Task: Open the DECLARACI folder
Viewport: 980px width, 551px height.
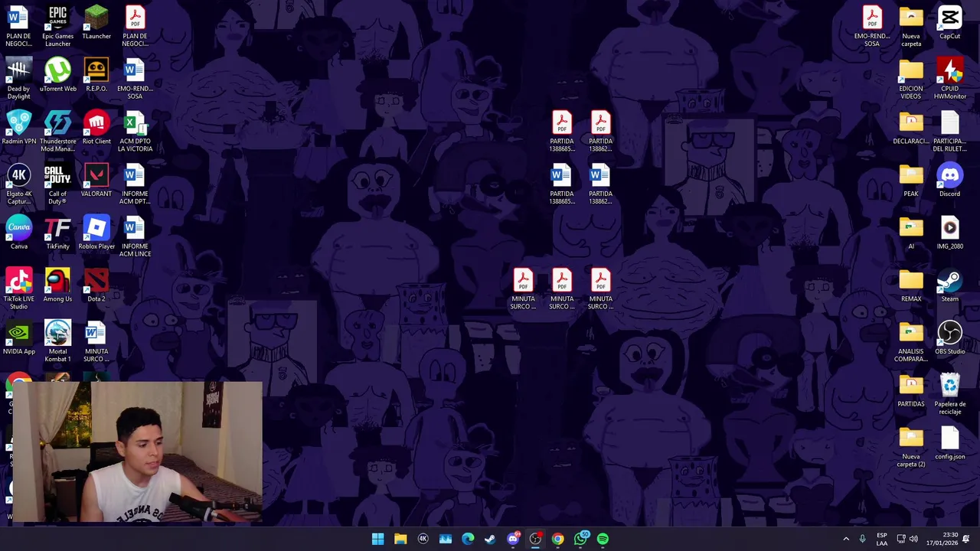Action: (911, 128)
